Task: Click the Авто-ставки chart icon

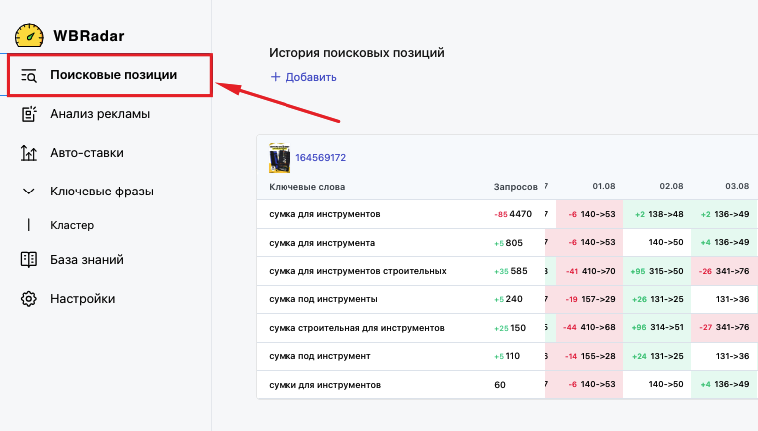Action: click(x=29, y=153)
